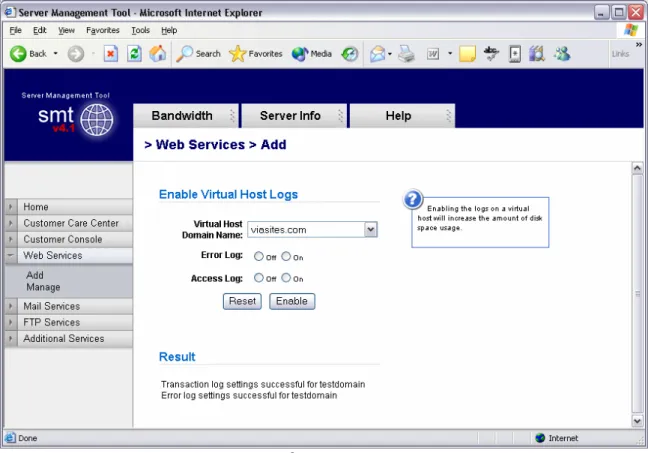Click the Mail envelope icon
This screenshot has height=453, width=648.
[x=377, y=54]
